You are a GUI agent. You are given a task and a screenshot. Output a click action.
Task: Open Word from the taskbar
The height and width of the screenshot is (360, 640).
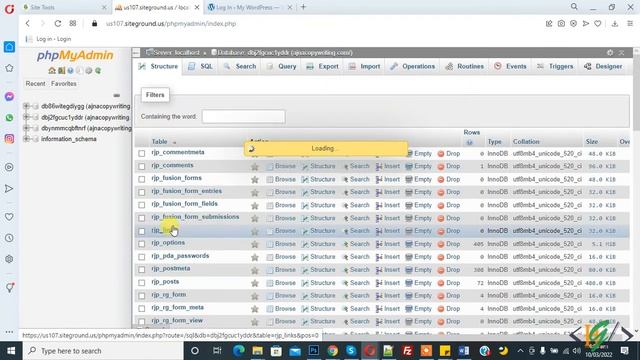coord(464,351)
